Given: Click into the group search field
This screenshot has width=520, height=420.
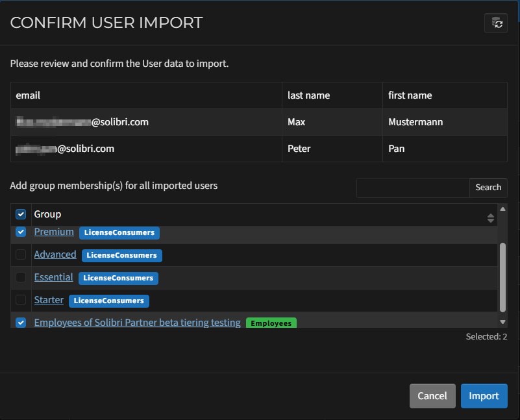Looking at the screenshot, I should coord(413,188).
